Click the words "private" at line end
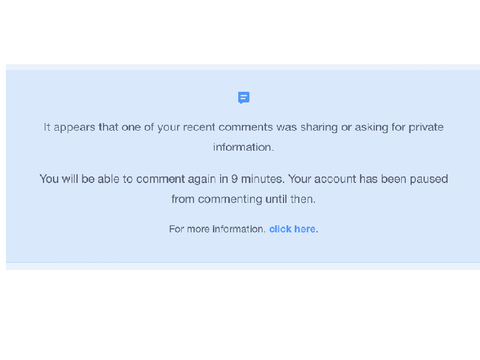This screenshot has height=360, width=480. [x=426, y=127]
